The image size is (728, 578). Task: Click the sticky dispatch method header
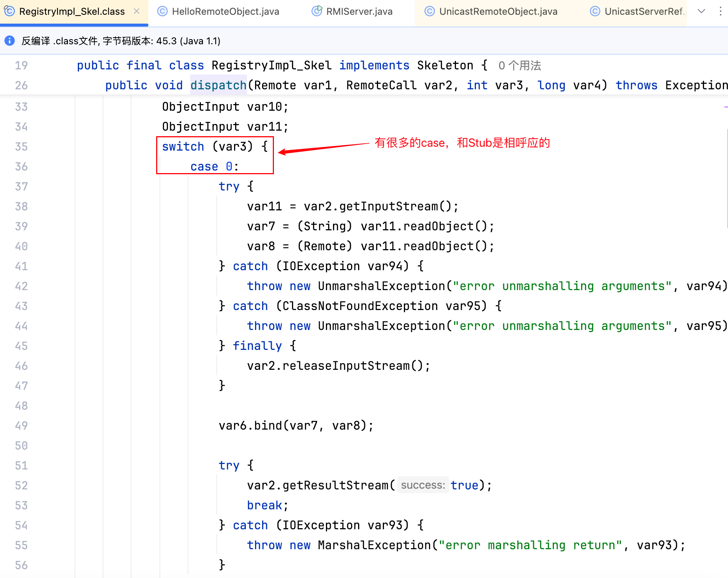click(x=218, y=85)
